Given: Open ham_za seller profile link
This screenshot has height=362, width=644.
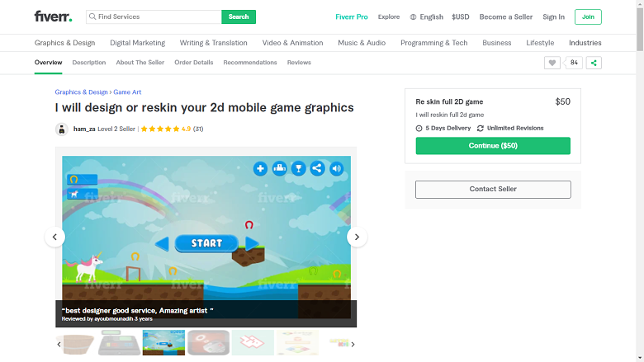Looking at the screenshot, I should [84, 129].
